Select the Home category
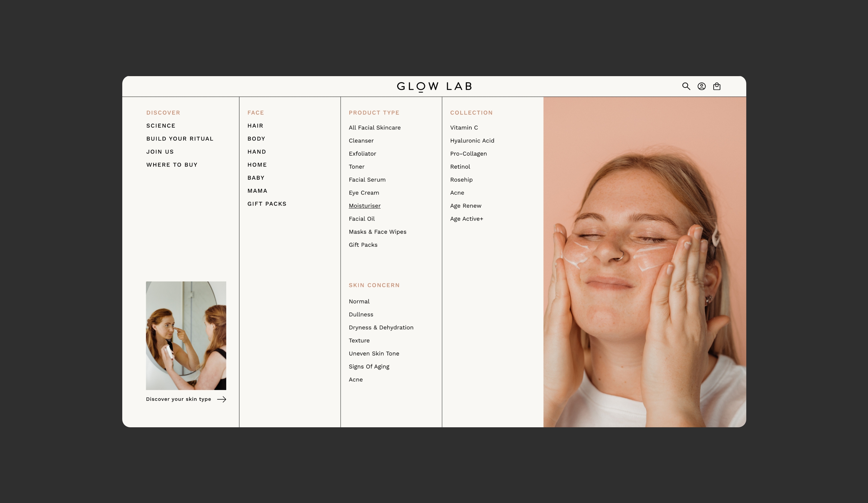Viewport: 868px width, 503px height. [x=257, y=165]
